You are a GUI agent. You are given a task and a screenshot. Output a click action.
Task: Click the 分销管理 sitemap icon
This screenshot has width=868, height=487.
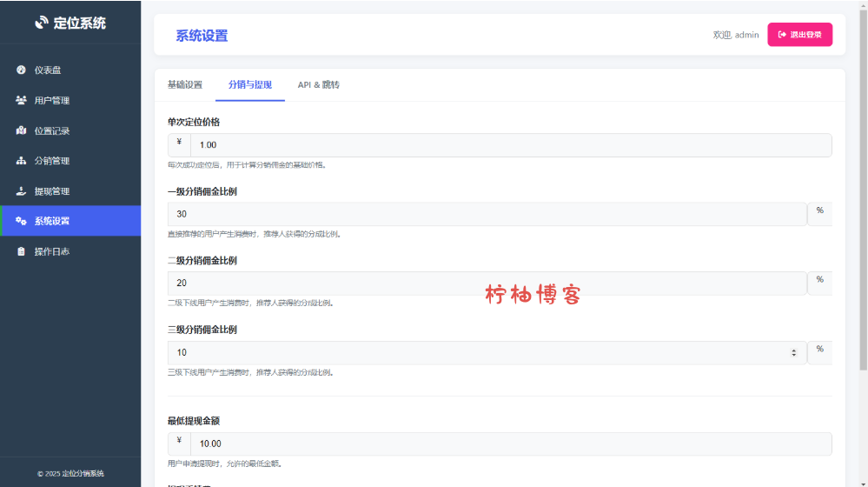click(21, 161)
